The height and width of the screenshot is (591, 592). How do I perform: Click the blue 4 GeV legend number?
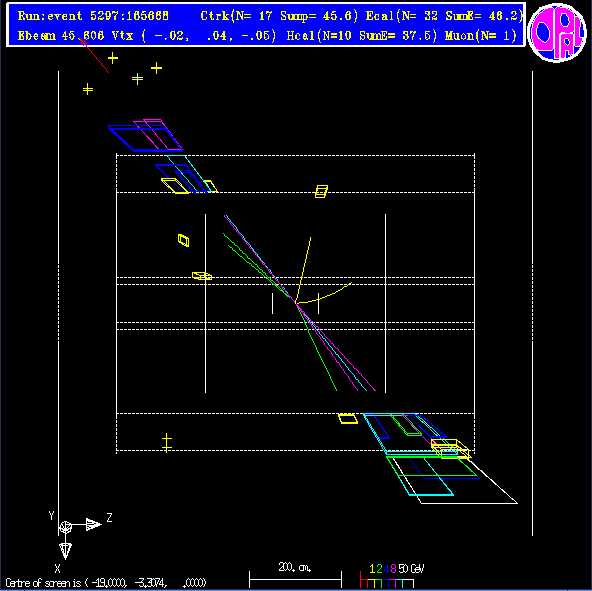(386, 569)
